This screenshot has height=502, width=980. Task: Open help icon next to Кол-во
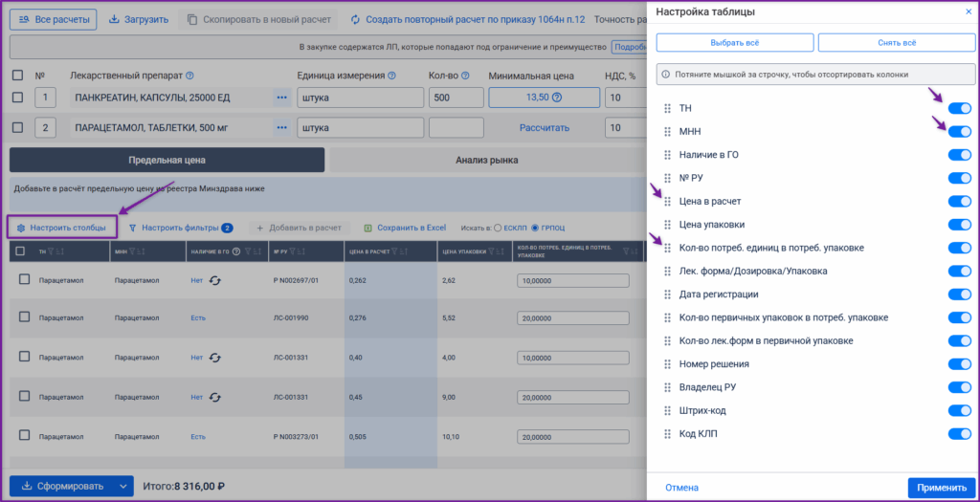tap(466, 76)
